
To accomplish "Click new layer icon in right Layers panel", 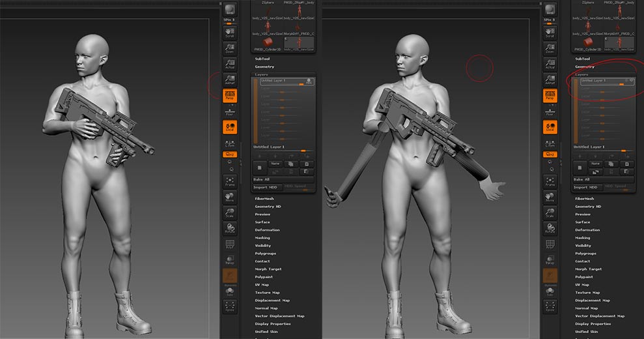I will 580,168.
